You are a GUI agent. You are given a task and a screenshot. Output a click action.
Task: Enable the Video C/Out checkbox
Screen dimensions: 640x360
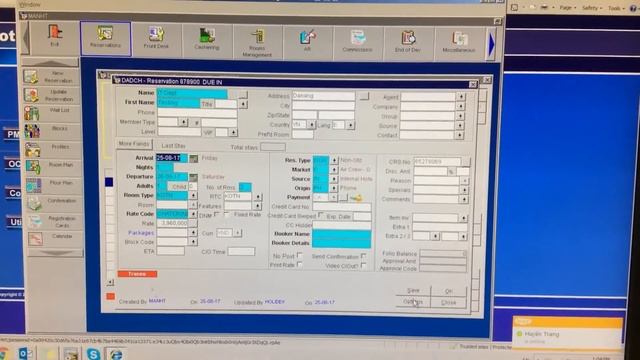click(363, 266)
